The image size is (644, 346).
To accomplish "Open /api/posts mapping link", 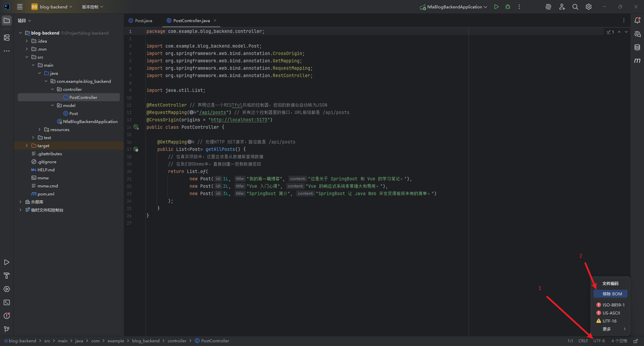I will 213,112.
